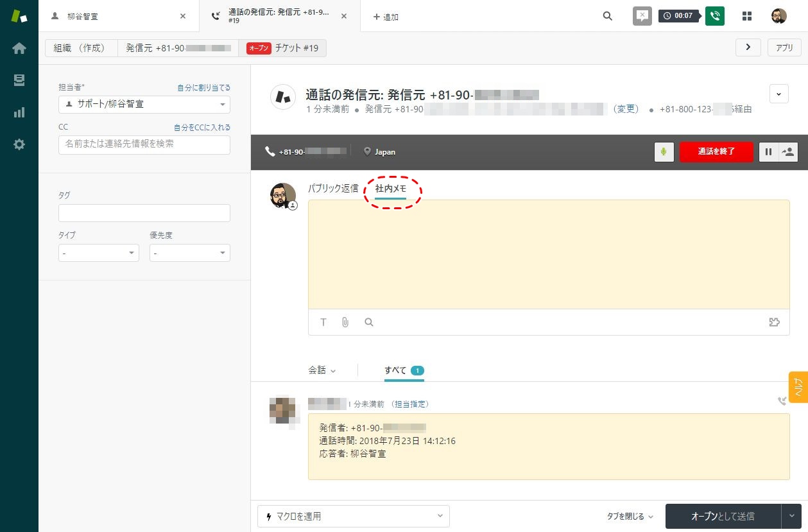Open the products grid icon
Image resolution: width=808 pixels, height=532 pixels.
[747, 16]
